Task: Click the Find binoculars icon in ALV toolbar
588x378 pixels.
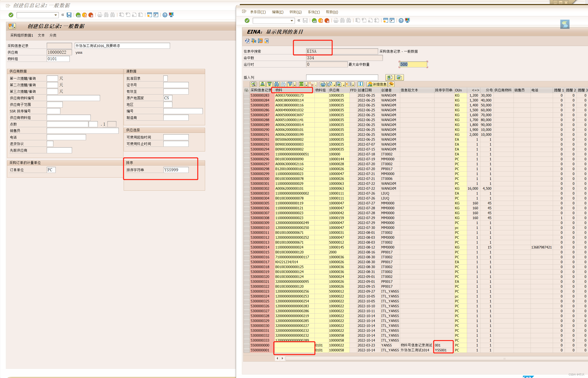Action: point(276,84)
